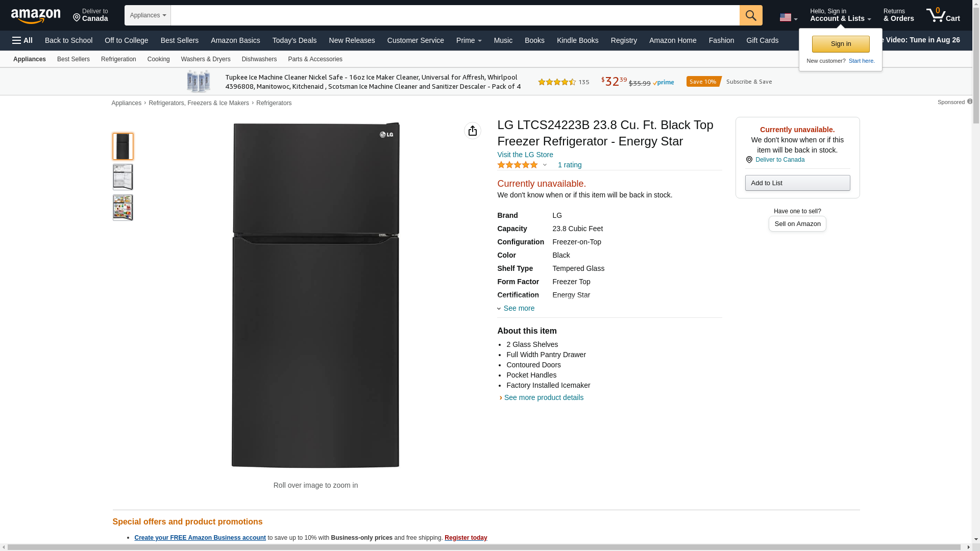Open Today's Deals in navigation bar
Viewport: 980px width, 551px height.
pos(294,40)
